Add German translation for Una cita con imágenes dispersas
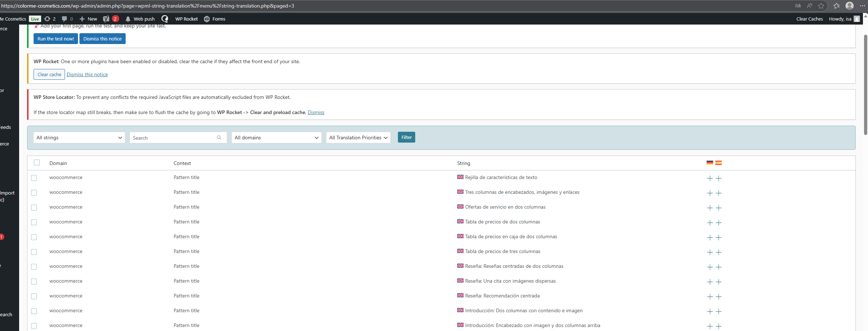Image resolution: width=868 pixels, height=331 pixels. [x=710, y=282]
